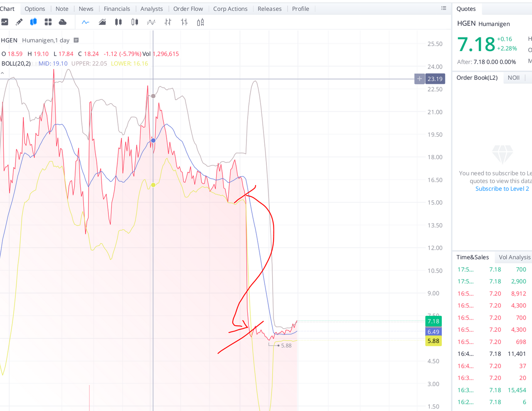Click the HGEN Humanigen header in Quotes panel
Screen dimensions: 532x411
point(483,23)
